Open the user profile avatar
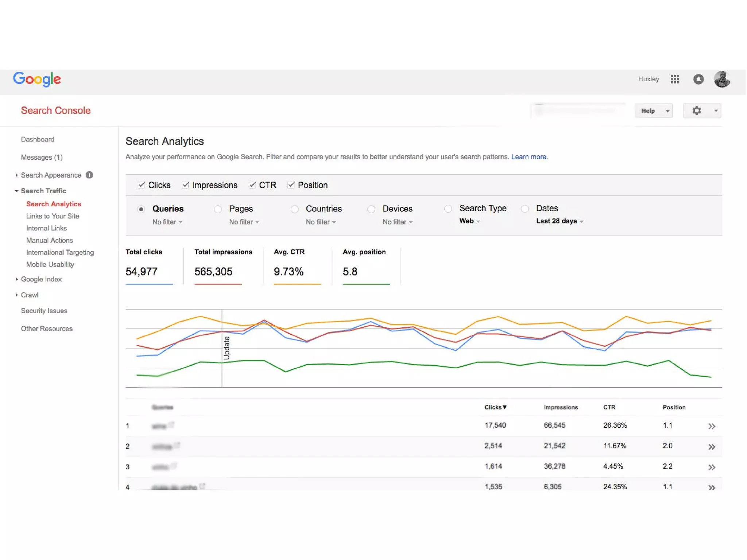Screen dimensions: 747x560 click(x=721, y=79)
